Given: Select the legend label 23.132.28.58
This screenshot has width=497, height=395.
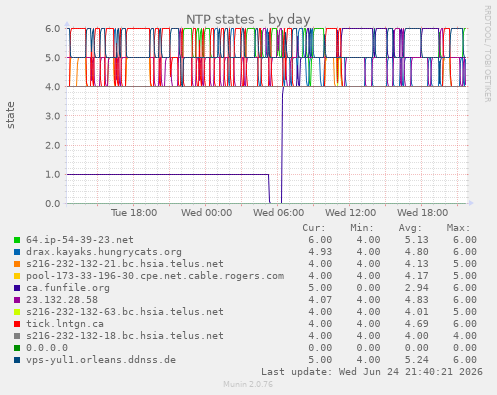Looking at the screenshot, I should (x=62, y=300).
